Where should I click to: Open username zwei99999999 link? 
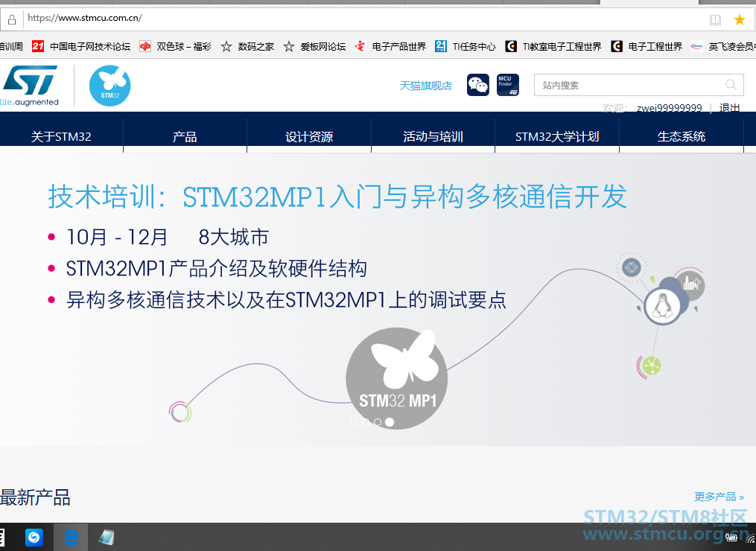click(x=669, y=108)
